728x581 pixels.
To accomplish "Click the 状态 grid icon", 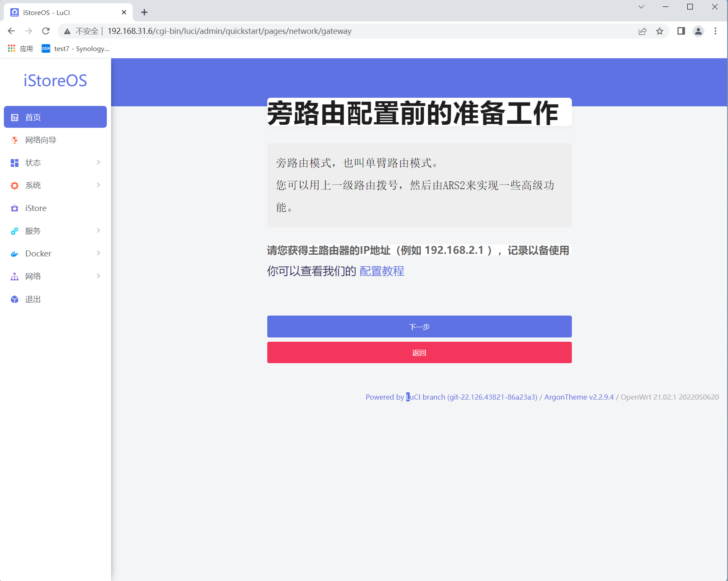I will pyautogui.click(x=15, y=163).
